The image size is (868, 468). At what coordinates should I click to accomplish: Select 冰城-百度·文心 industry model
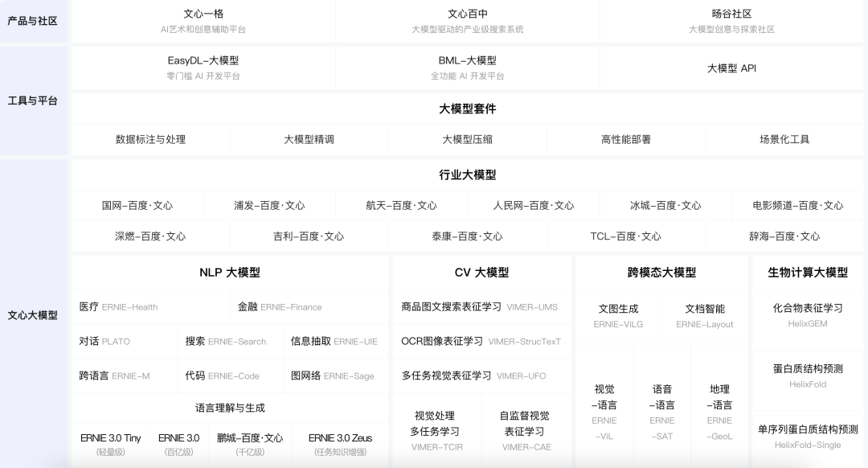pyautogui.click(x=665, y=206)
